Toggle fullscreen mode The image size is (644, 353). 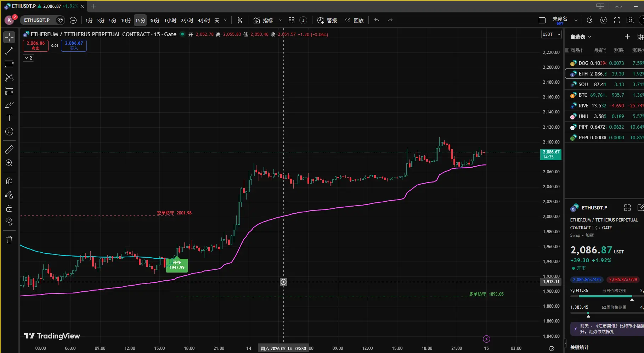pos(617,20)
